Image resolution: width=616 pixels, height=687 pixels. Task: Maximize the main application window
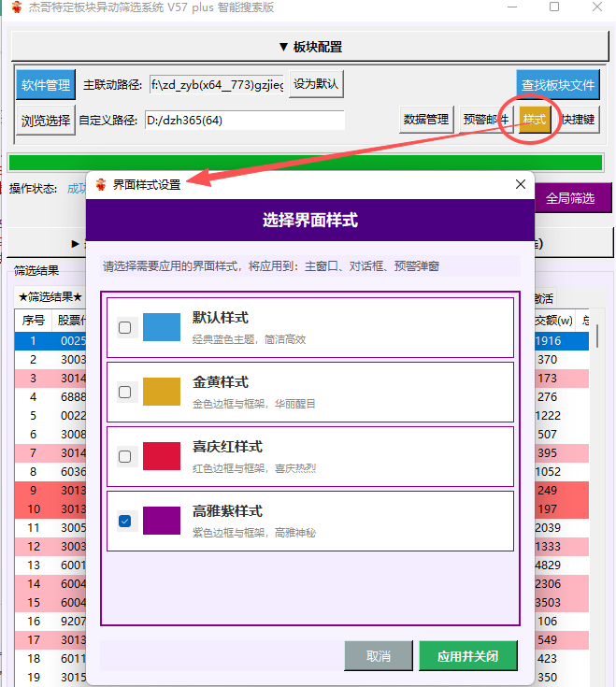[554, 7]
